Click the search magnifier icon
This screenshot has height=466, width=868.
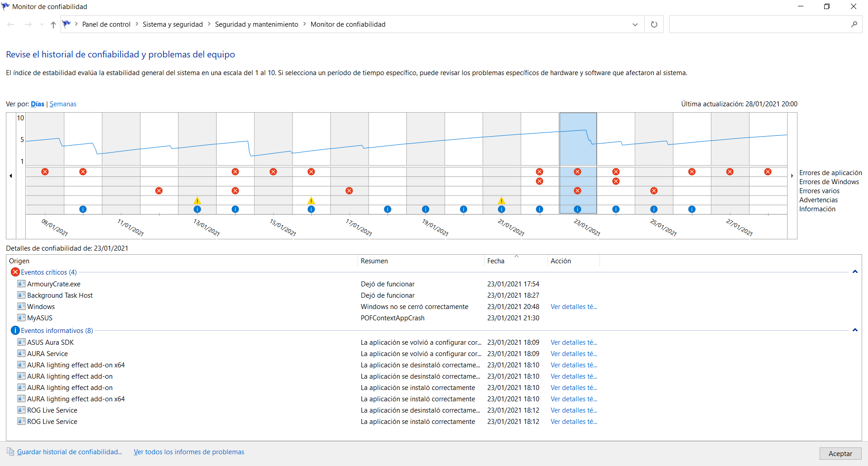[854, 24]
